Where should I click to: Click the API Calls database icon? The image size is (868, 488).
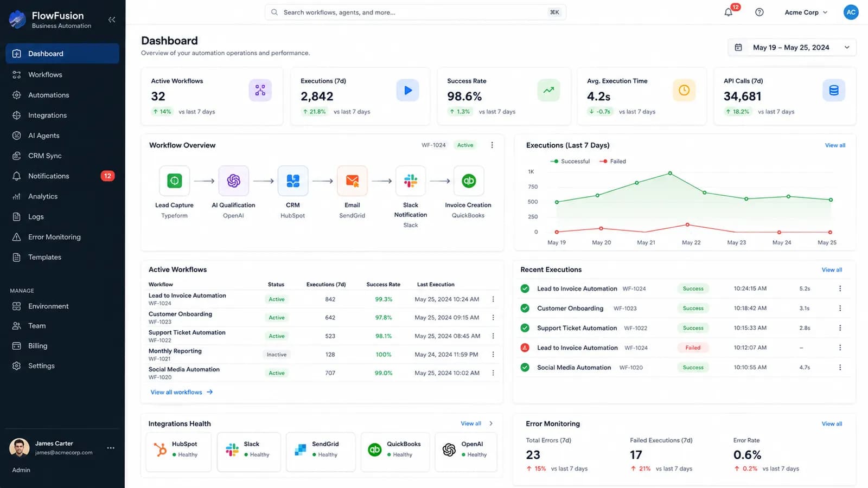pyautogui.click(x=834, y=90)
